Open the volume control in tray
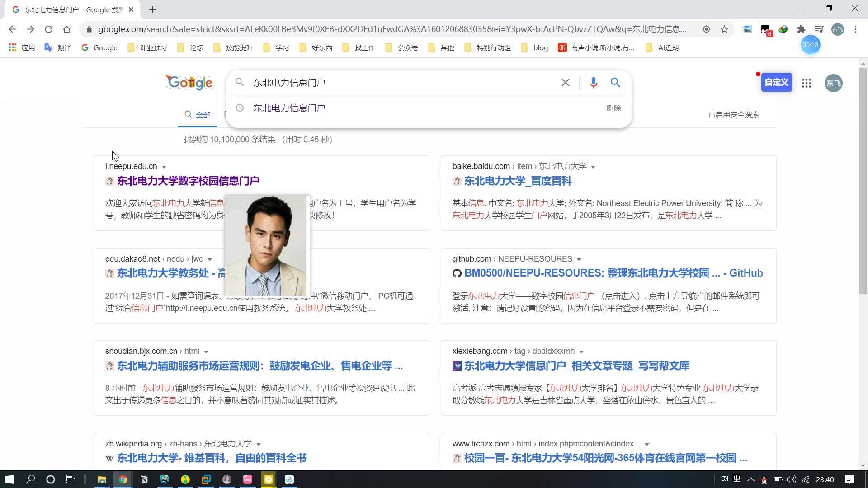This screenshot has height=488, width=868. 791,479
